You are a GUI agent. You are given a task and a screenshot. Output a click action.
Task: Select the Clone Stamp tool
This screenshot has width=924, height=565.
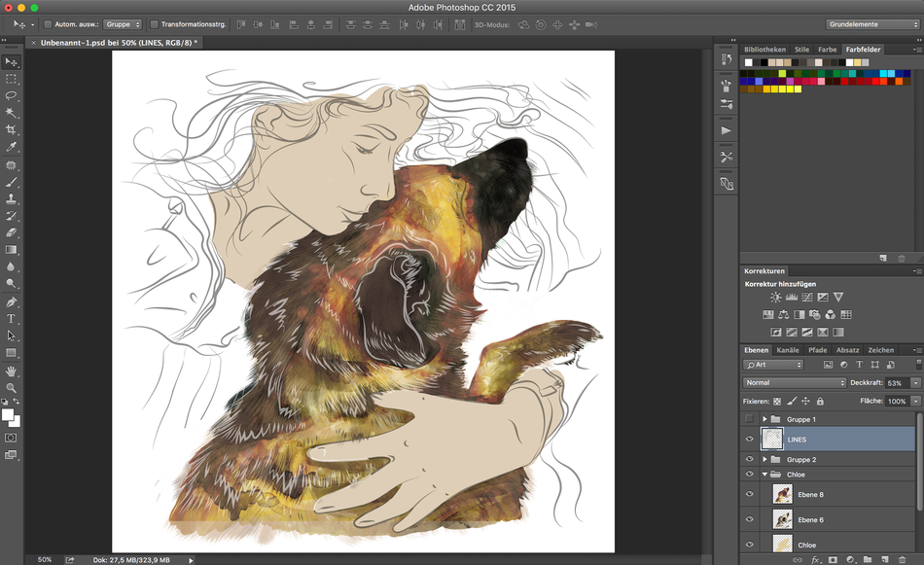point(12,199)
